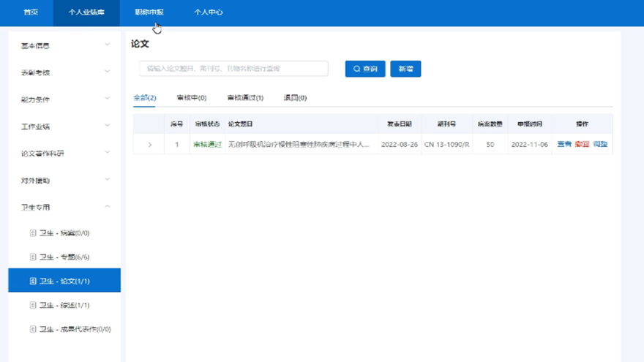Go to 个人中心 in top navigation
This screenshot has width=644, height=362.
tap(209, 12)
